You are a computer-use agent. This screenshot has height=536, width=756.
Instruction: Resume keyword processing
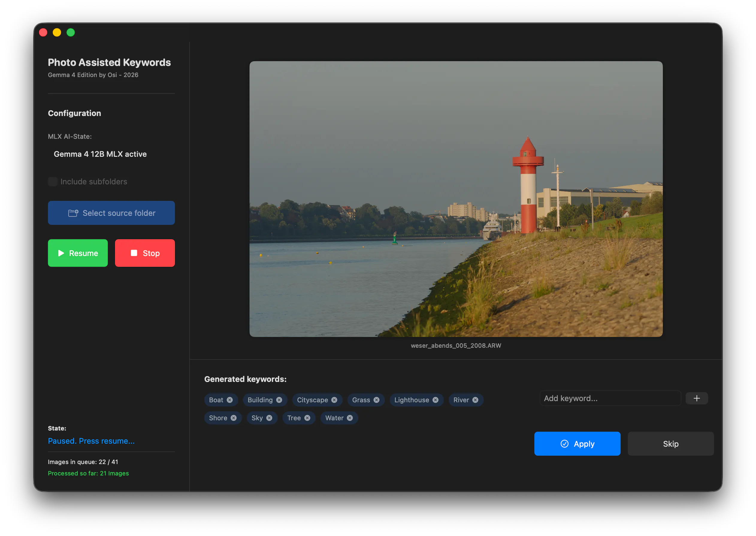(78, 253)
